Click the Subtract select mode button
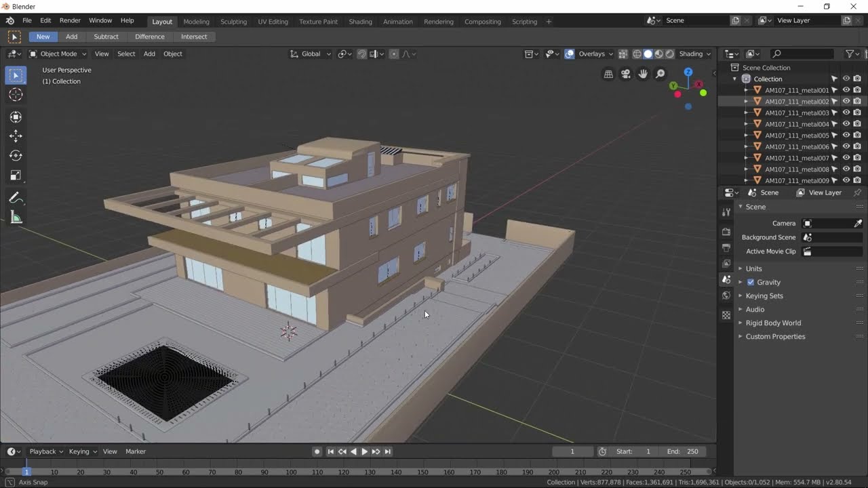The height and width of the screenshot is (488, 868). [x=106, y=37]
